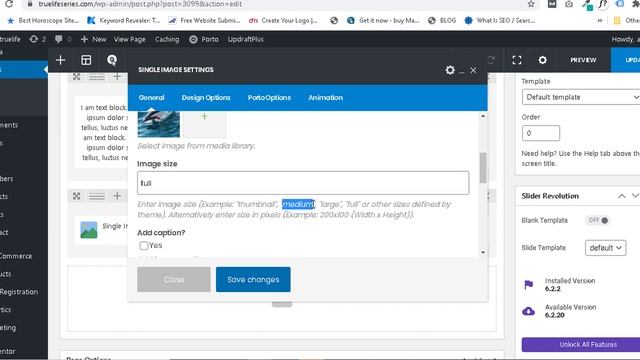
Task: Toggle fullscreen mode icon in builder toolbar
Action: [x=517, y=60]
